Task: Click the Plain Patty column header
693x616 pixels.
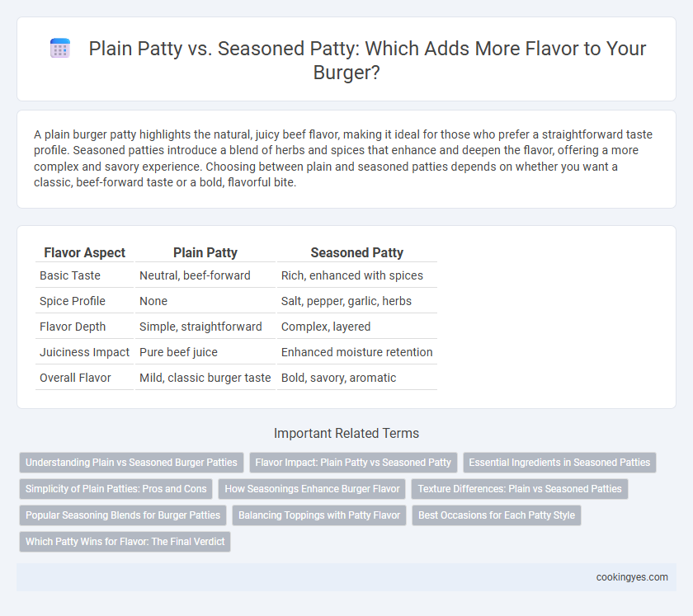Action: pos(205,253)
